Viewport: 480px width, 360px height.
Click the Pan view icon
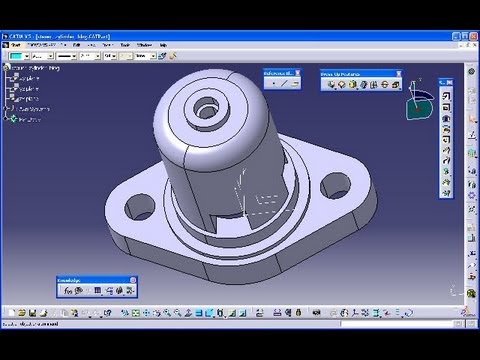coord(146,313)
